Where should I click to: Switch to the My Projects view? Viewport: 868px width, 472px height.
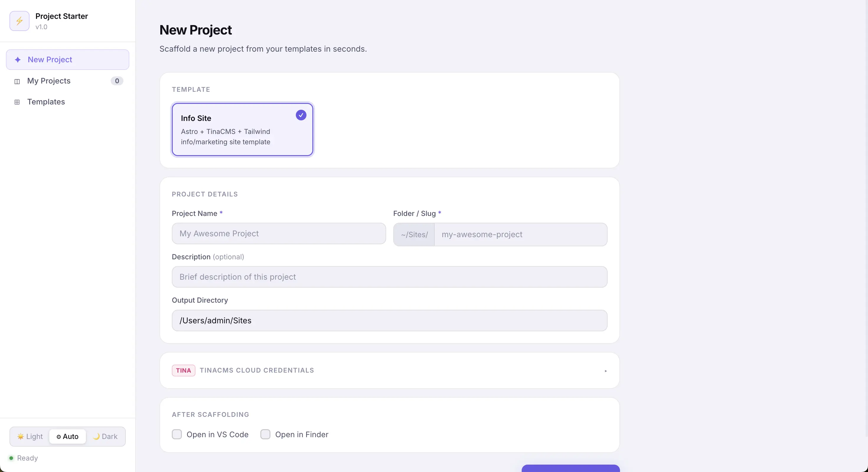pyautogui.click(x=49, y=81)
